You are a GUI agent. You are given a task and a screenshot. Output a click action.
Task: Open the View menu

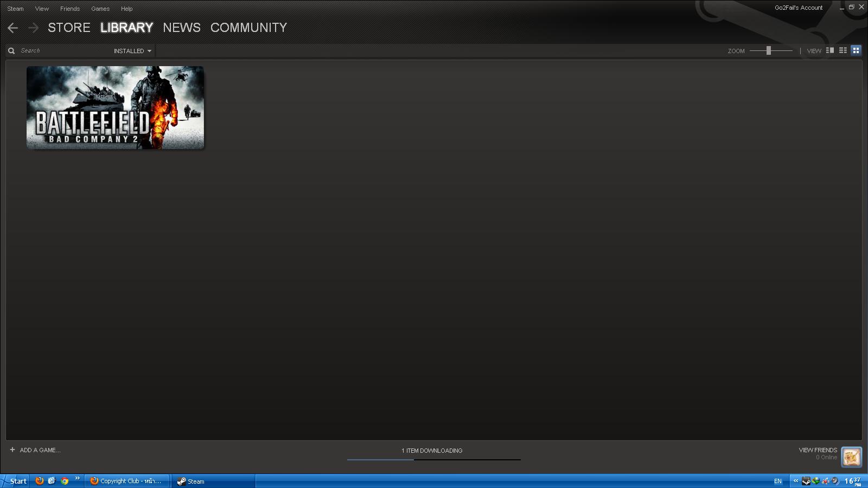tap(42, 9)
